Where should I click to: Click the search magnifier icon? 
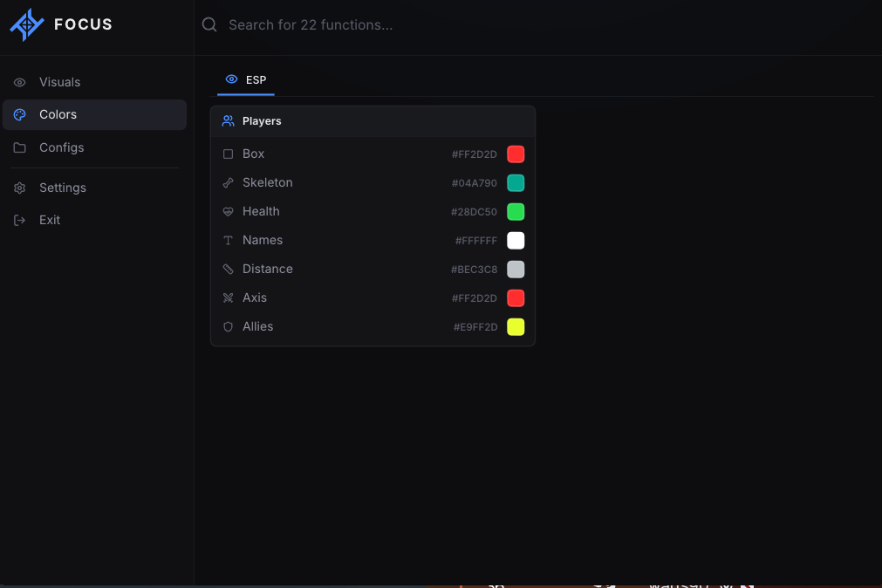click(209, 24)
